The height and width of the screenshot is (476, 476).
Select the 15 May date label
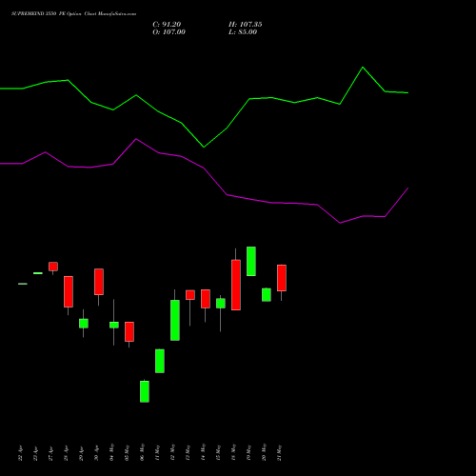tap(219, 452)
